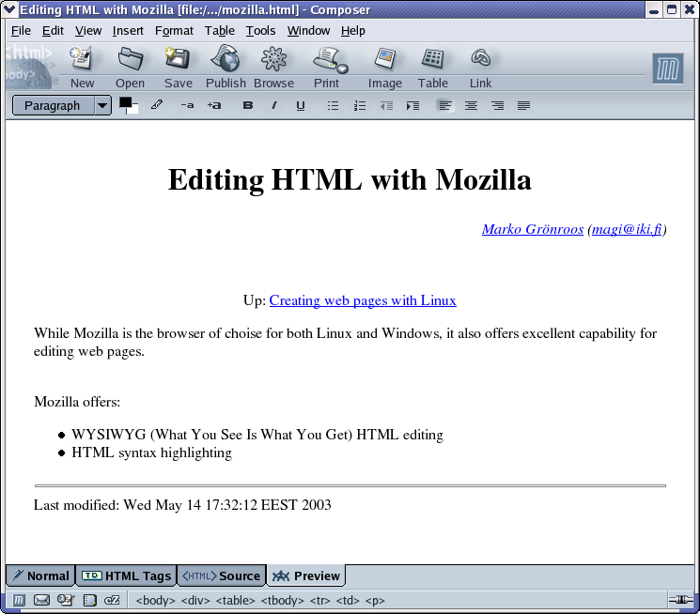This screenshot has width=700, height=614.
Task: Switch to the HTML Tags tab
Action: tap(127, 576)
